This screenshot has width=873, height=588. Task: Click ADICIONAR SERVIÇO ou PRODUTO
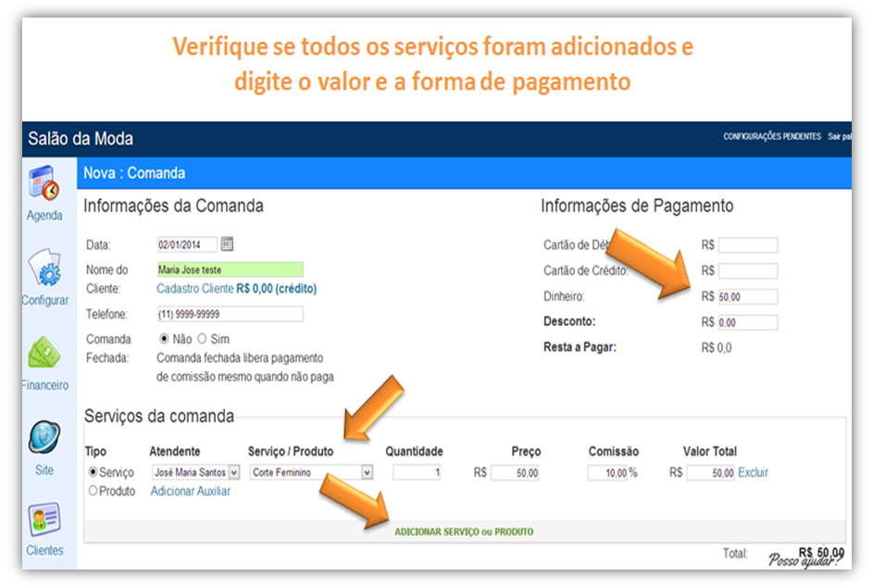pos(464,532)
